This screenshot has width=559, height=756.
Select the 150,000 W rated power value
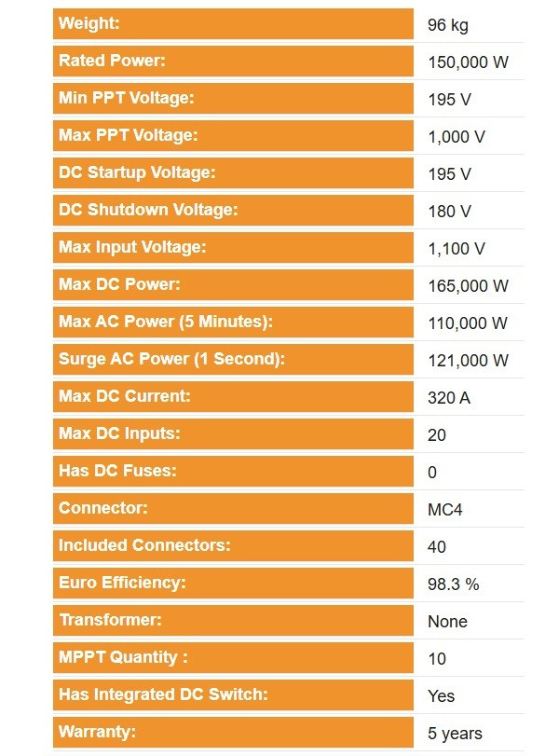(x=468, y=62)
